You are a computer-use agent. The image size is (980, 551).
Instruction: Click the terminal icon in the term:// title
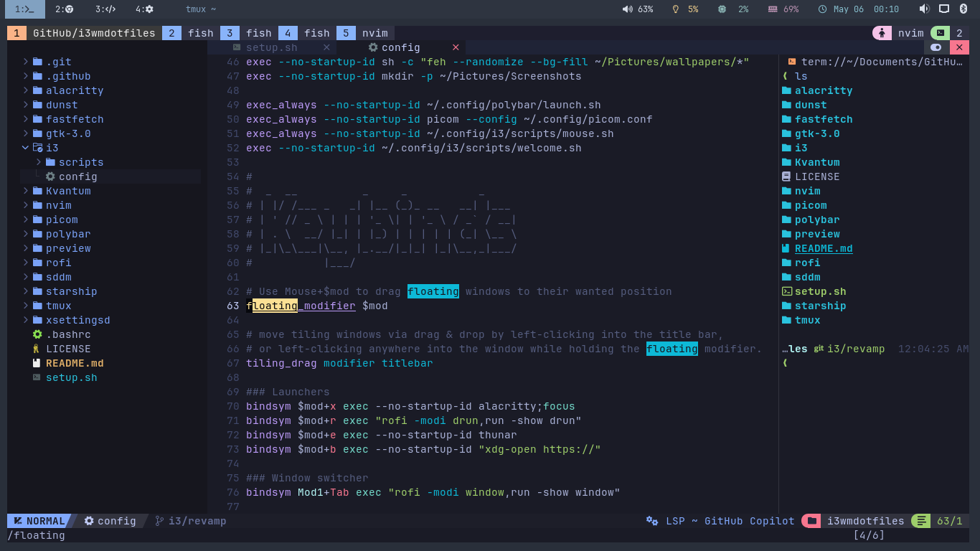[x=791, y=62]
